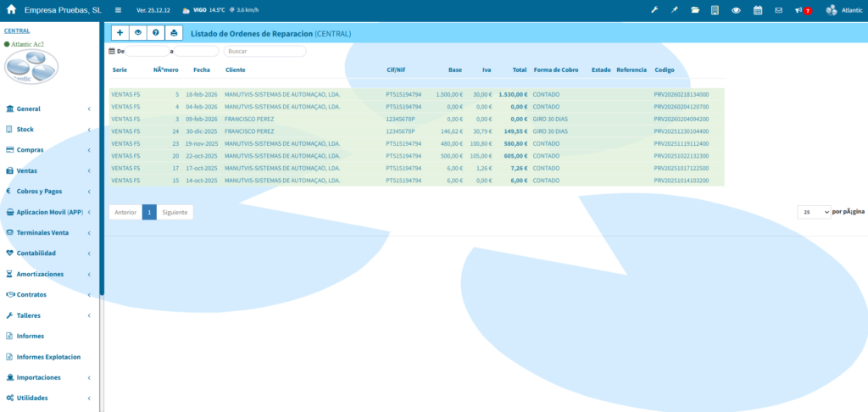The width and height of the screenshot is (868, 412).
Task: Click the CENTRAL link in the sidebar
Action: tap(17, 31)
